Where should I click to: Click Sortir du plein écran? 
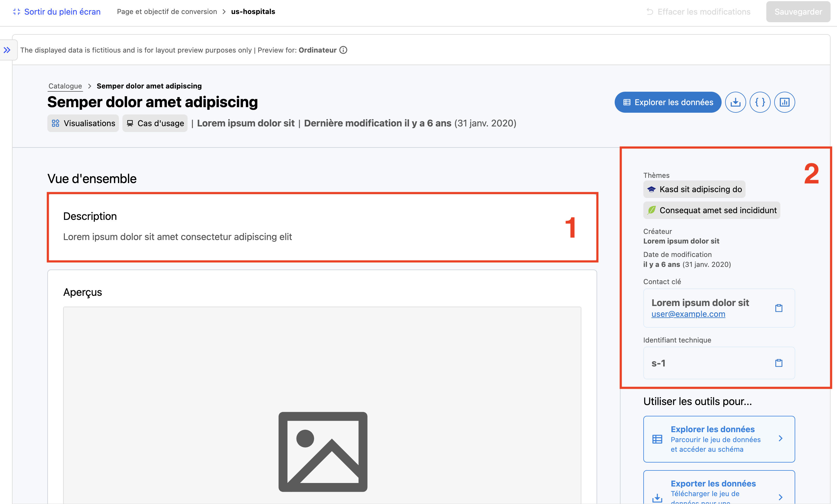point(57,12)
